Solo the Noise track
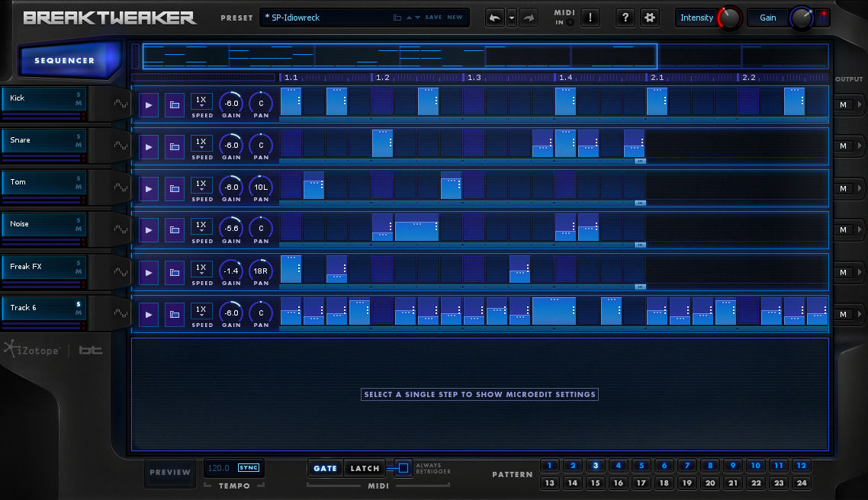This screenshot has height=500, width=868. pos(78,220)
